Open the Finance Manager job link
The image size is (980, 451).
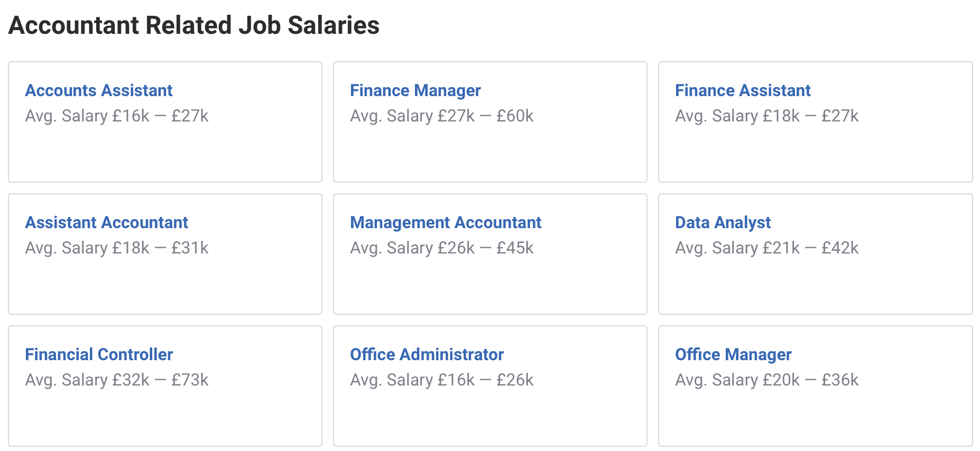click(x=415, y=90)
